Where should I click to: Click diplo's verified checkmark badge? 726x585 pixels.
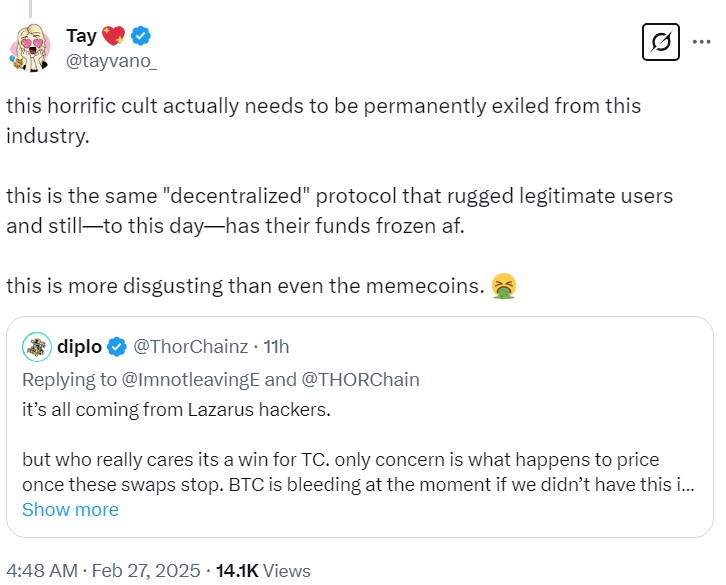pyautogui.click(x=117, y=347)
